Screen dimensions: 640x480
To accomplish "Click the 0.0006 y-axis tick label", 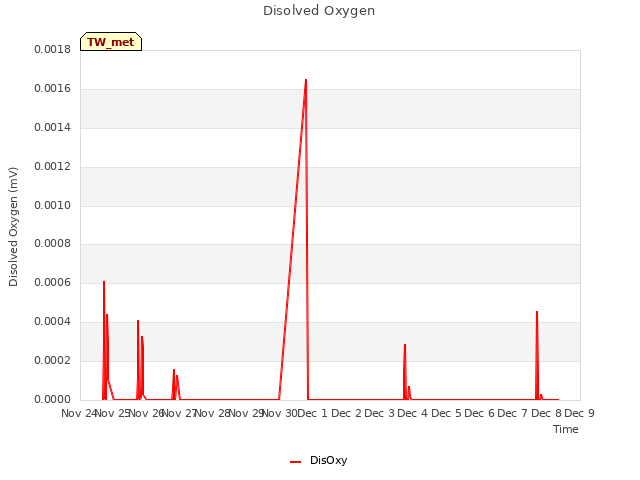I will pyautogui.click(x=52, y=282).
